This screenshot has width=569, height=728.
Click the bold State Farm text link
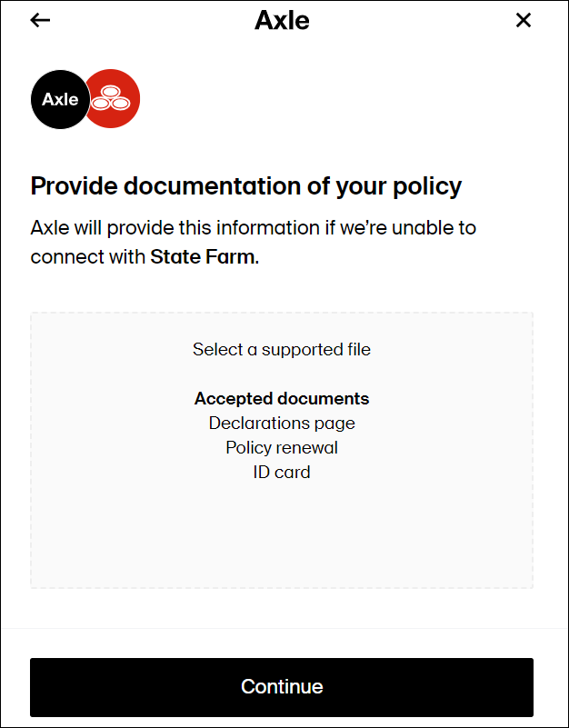tap(202, 256)
